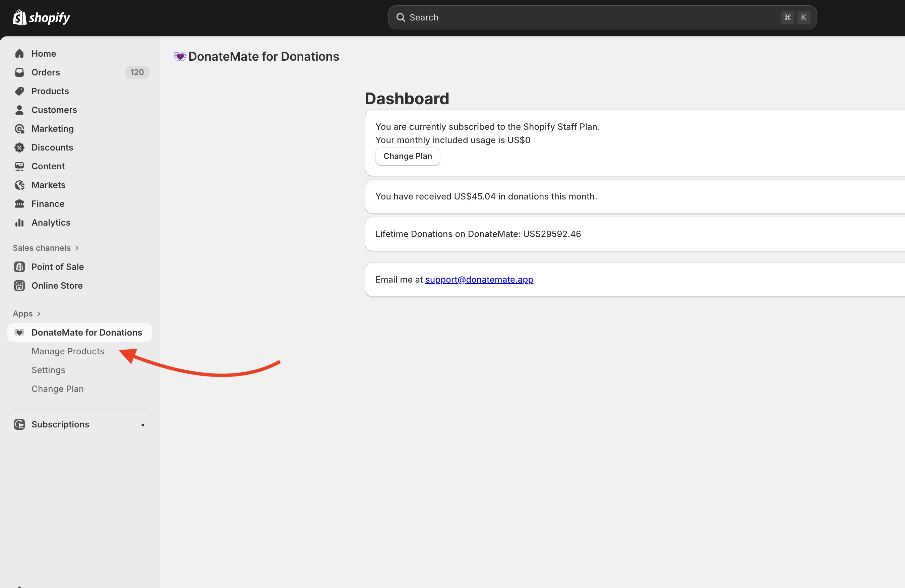Screen dimensions: 905x588
Task: Click the Orders 120 count badge
Action: 137,72
